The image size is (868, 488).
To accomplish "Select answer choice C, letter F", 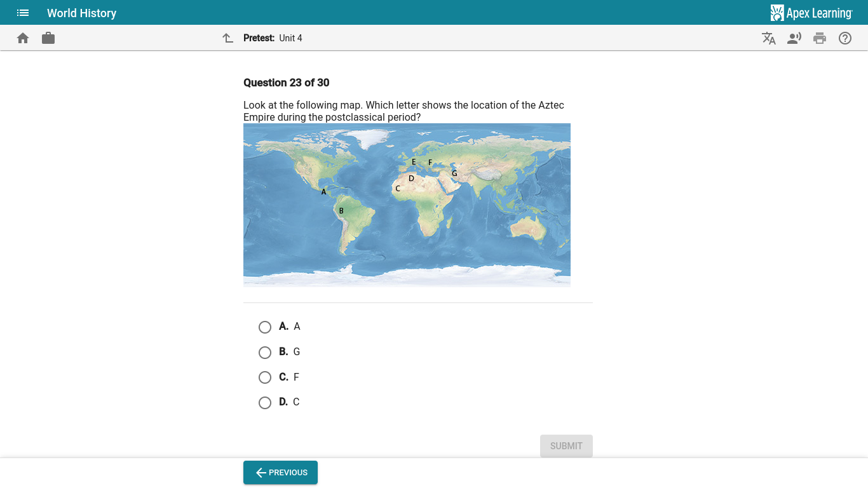I will point(265,377).
